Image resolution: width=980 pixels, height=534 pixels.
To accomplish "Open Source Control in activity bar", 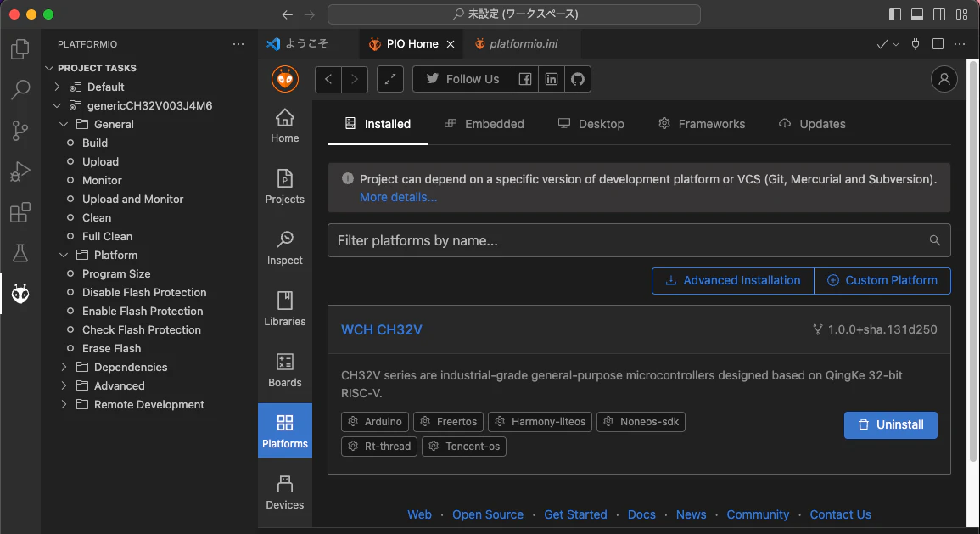I will click(x=20, y=130).
